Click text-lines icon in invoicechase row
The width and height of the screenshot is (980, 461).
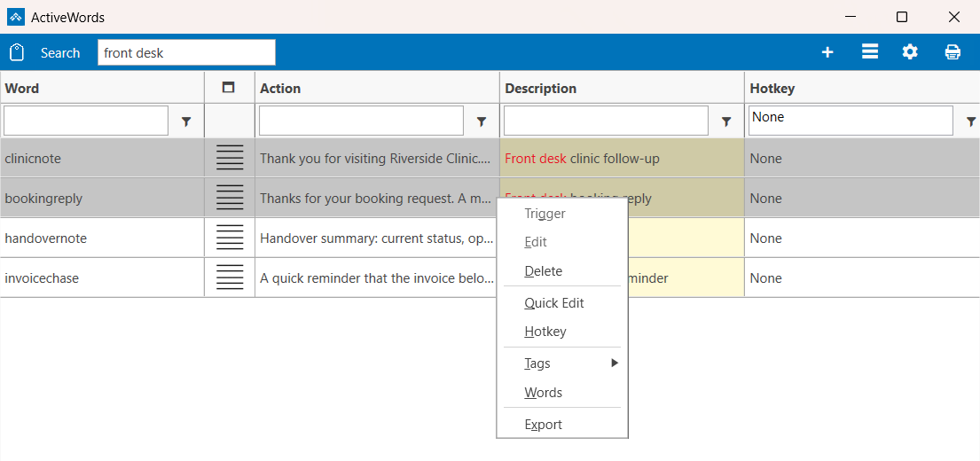tap(230, 278)
